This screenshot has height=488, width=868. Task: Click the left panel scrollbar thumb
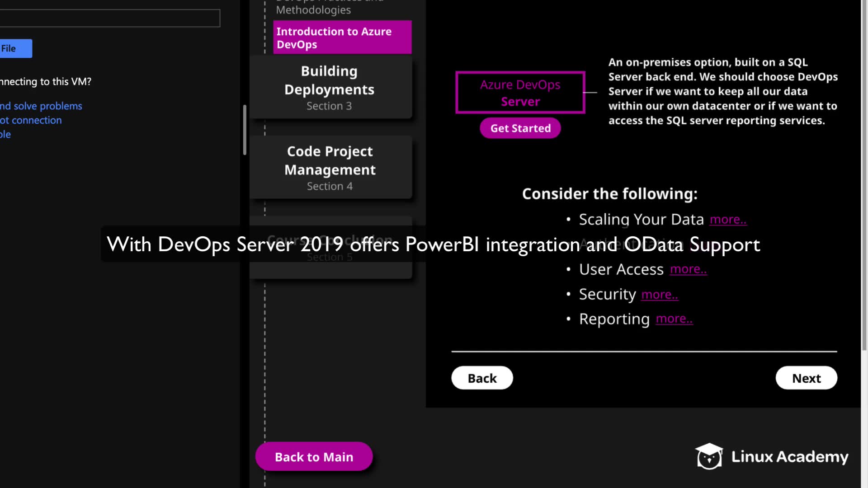tap(245, 130)
